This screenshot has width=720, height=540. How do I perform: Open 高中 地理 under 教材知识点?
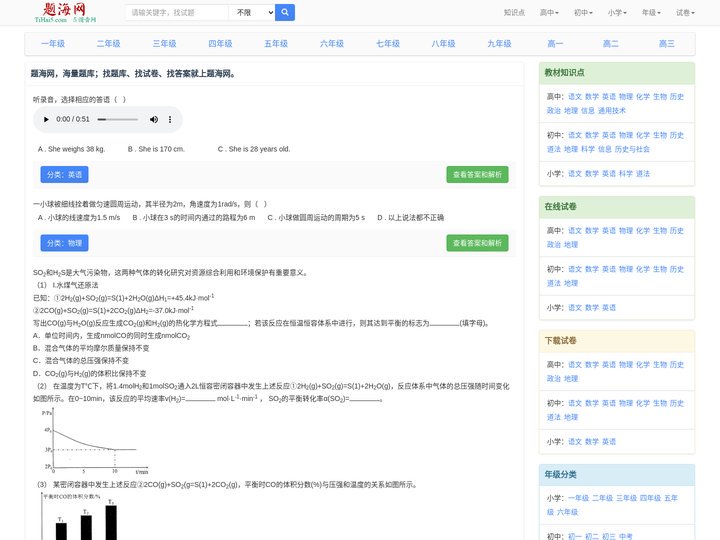[x=571, y=110]
